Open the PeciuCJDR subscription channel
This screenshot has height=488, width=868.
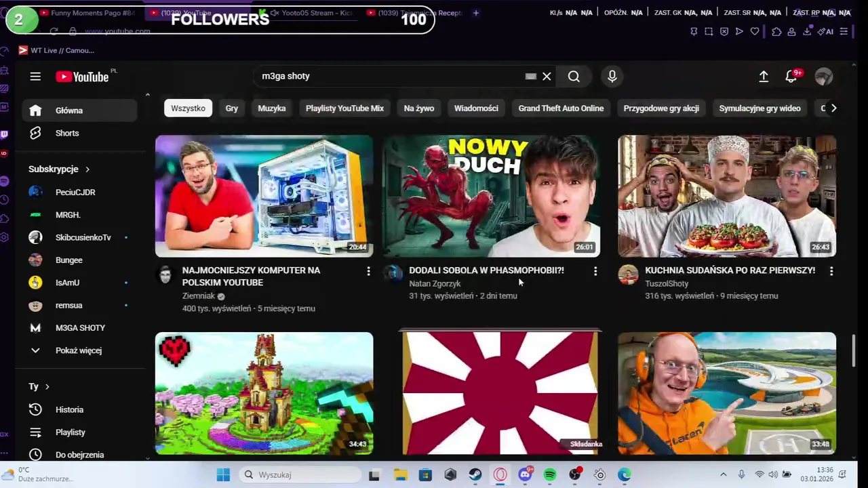(80, 192)
